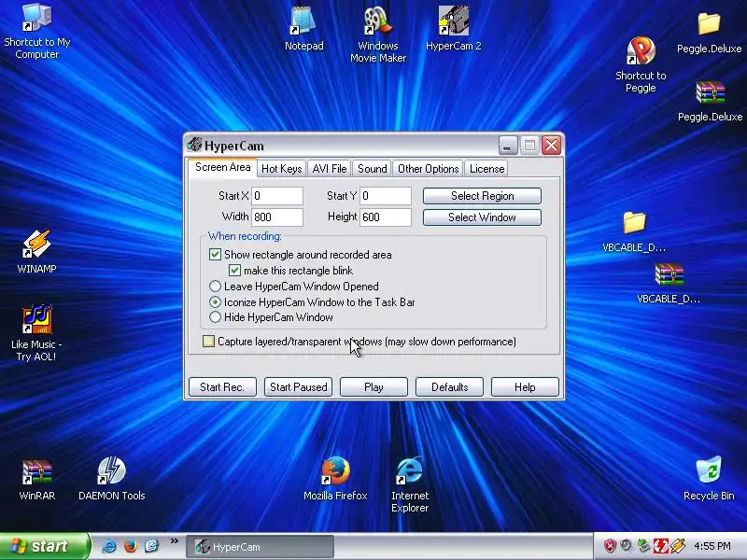This screenshot has width=747, height=560.
Task: Click the Start X input field
Action: point(276,196)
